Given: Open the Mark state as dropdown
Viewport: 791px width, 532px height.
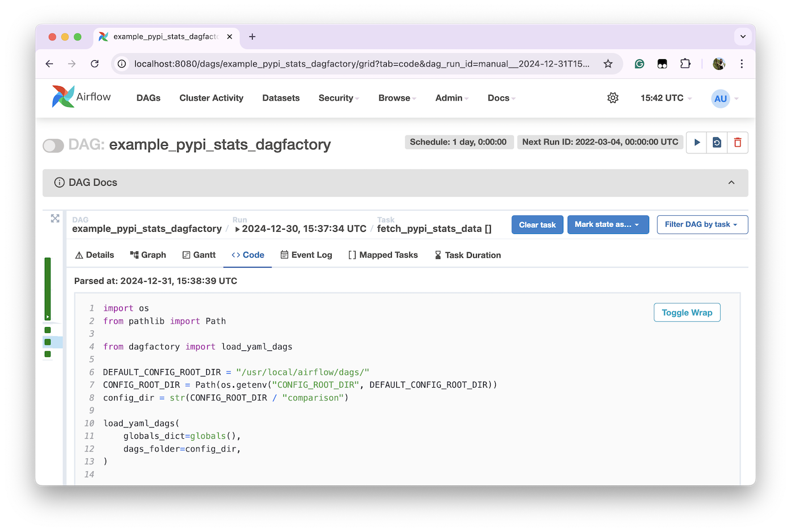Looking at the screenshot, I should (608, 225).
